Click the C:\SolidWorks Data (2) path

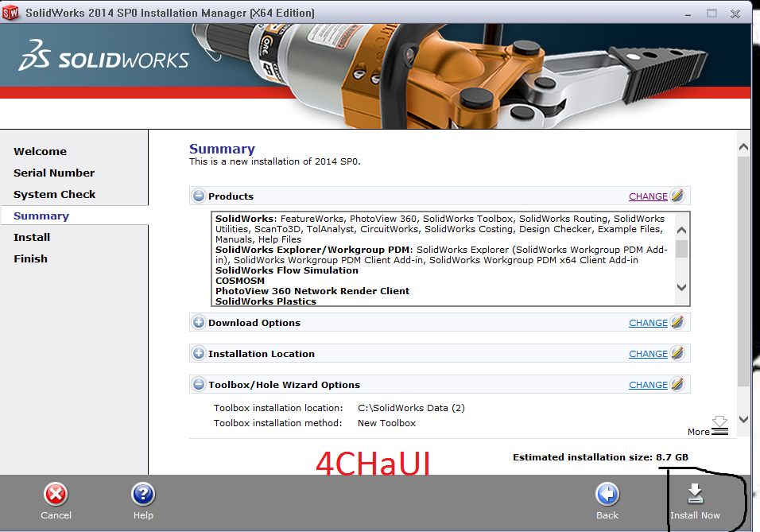click(411, 408)
